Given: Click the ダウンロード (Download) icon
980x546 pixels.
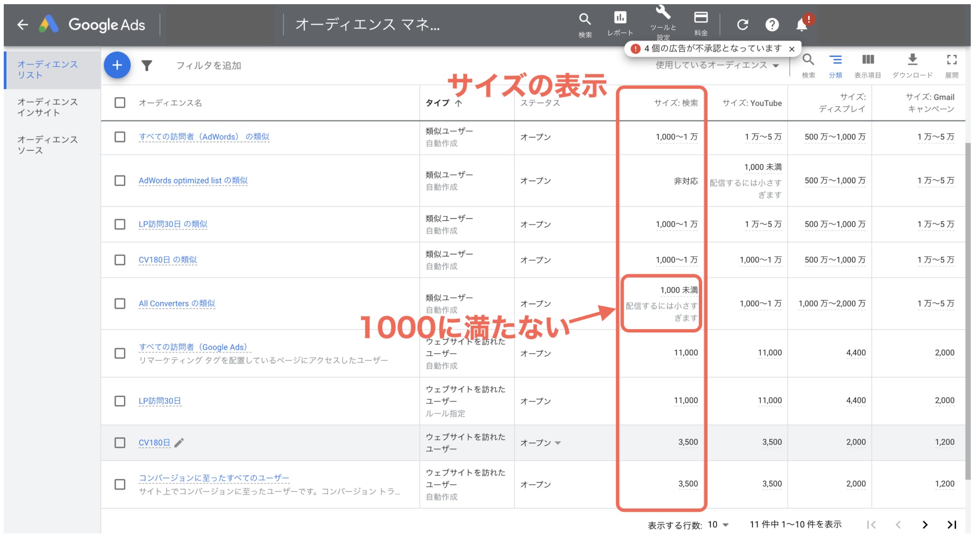Looking at the screenshot, I should coord(913,62).
